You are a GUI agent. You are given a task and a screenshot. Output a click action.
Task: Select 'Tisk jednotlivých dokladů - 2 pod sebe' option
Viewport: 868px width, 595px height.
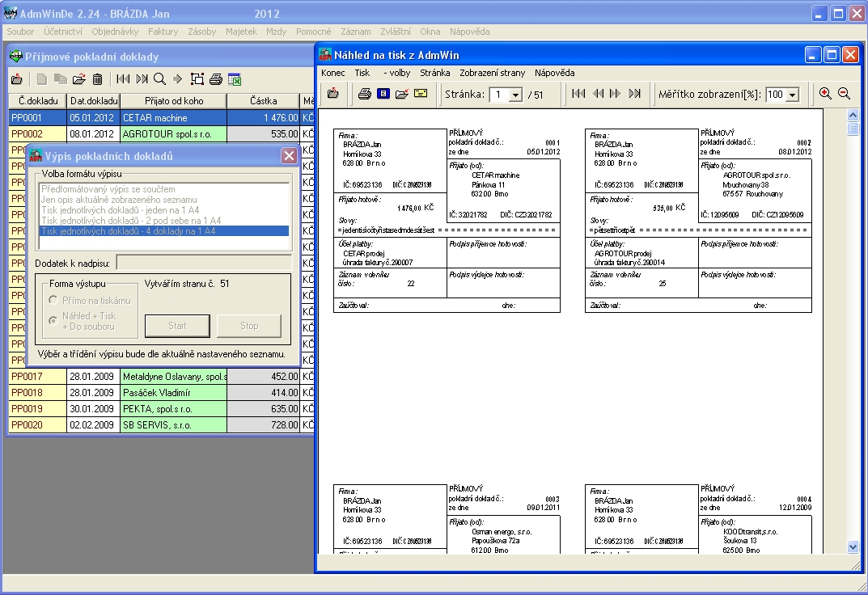click(x=164, y=221)
